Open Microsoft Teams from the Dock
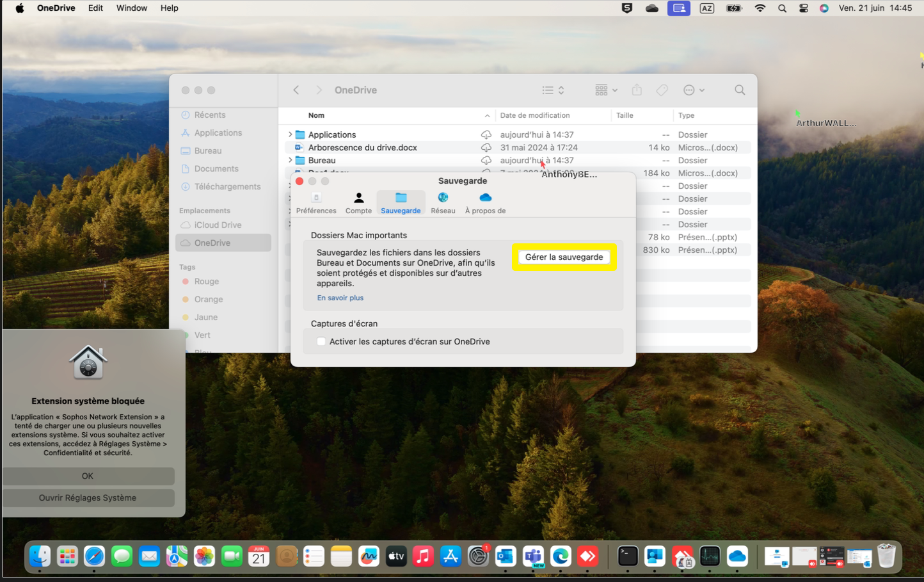 coord(533,556)
